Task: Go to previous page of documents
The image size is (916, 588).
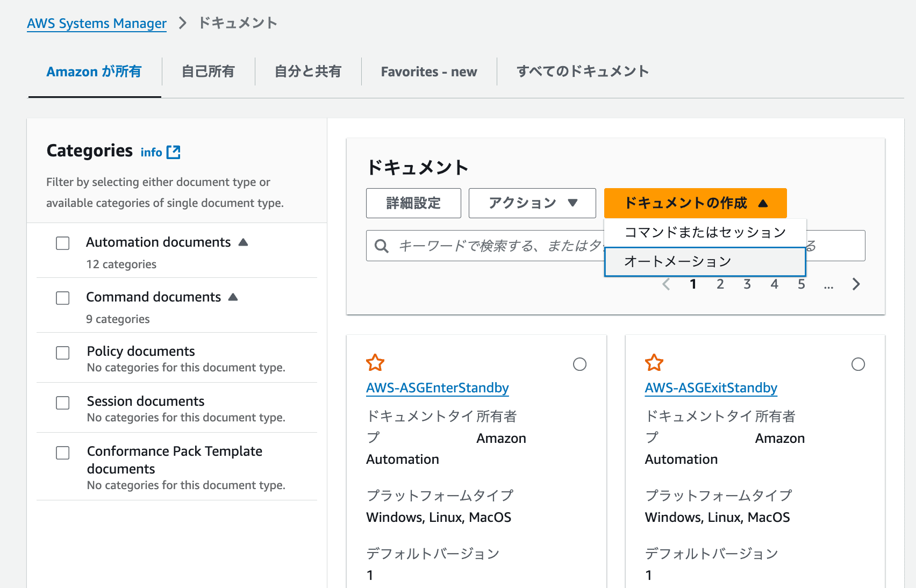Action: [666, 284]
